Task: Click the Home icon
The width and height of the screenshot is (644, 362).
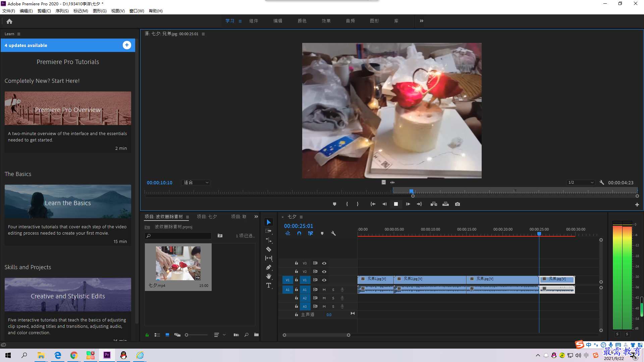Action: point(9,21)
